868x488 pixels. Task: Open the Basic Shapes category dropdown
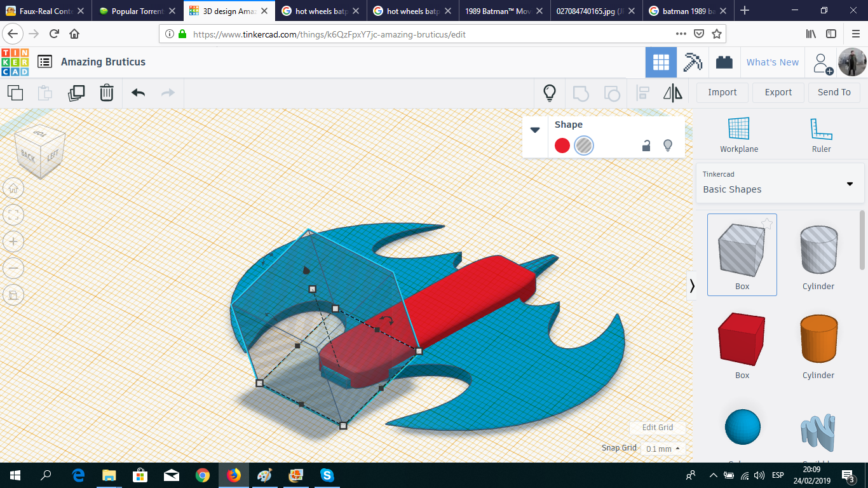[780, 182]
